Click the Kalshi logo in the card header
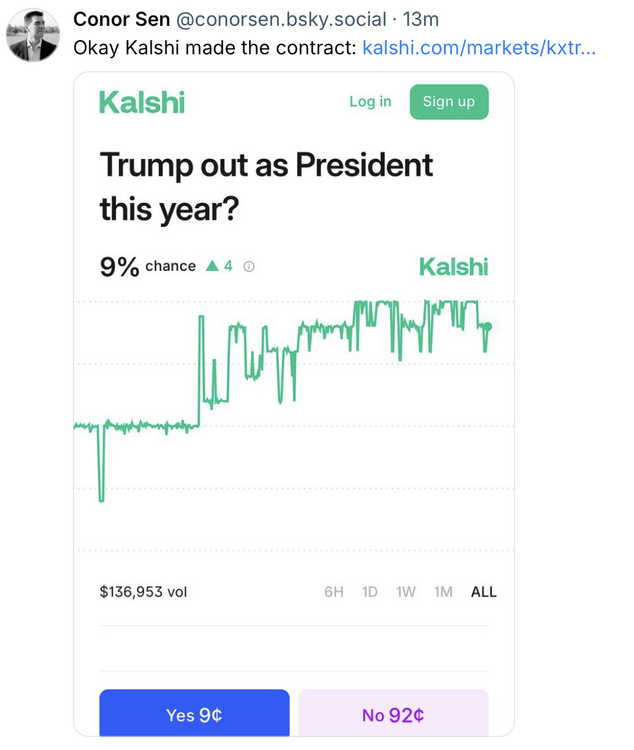Image resolution: width=634 pixels, height=750 pixels. point(142,101)
